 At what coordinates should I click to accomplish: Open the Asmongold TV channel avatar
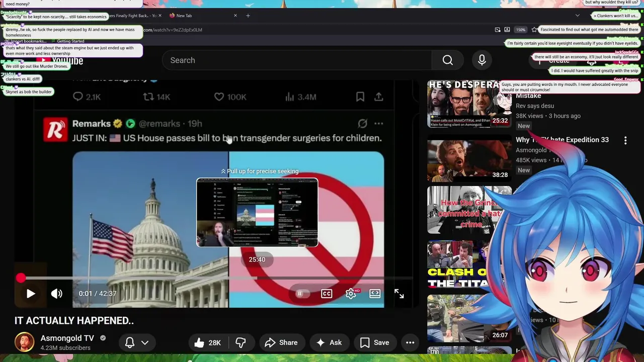(24, 342)
